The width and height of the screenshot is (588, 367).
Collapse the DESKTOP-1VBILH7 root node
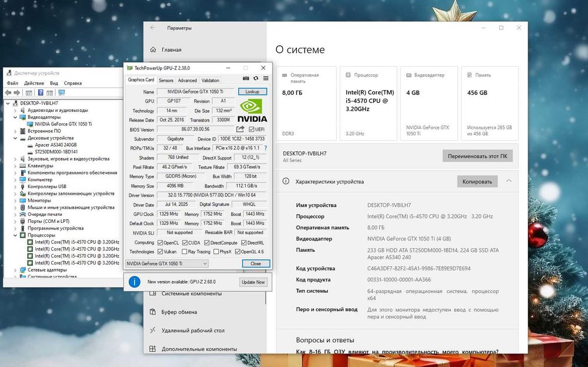pos(8,103)
